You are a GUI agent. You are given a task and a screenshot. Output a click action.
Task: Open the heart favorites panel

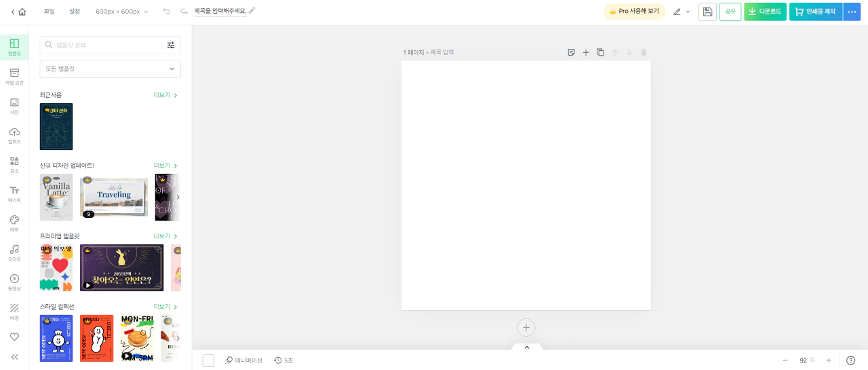tap(14, 337)
